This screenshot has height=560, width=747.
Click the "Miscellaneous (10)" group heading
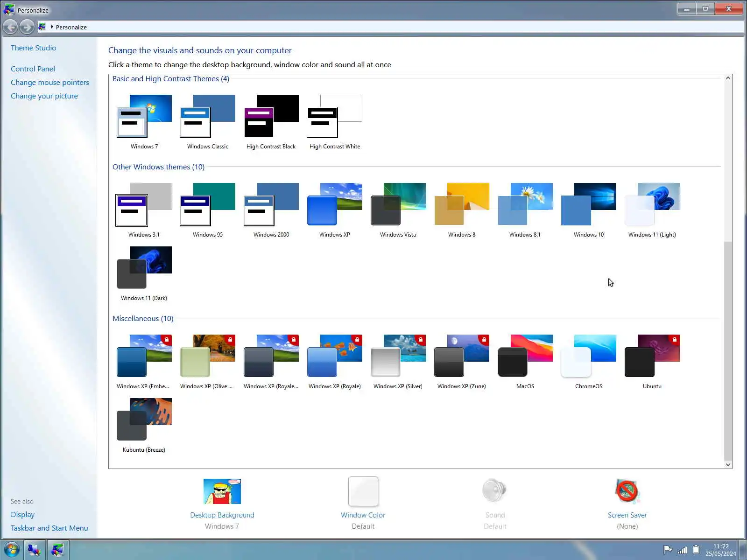(143, 318)
